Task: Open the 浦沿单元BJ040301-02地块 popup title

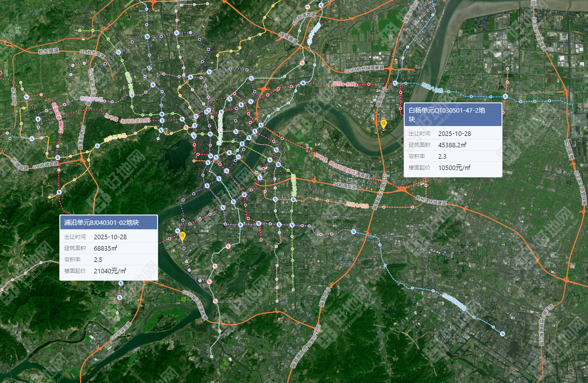Action: point(108,222)
